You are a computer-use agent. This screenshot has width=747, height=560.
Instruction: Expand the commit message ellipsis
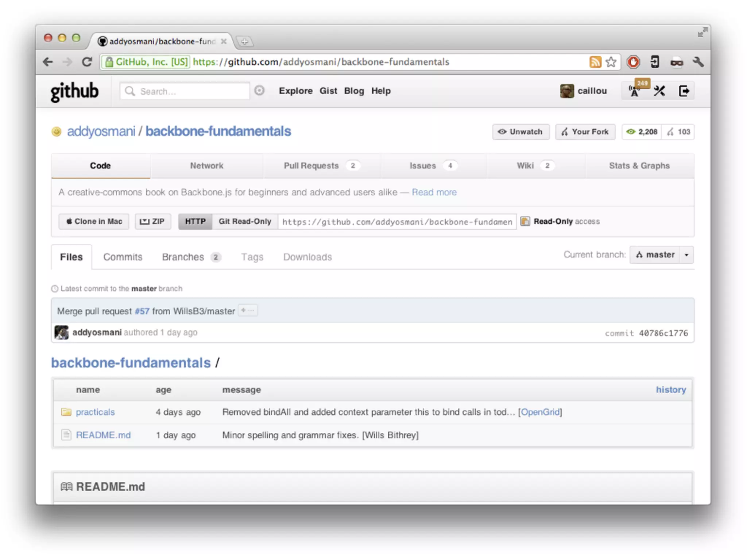coord(248,311)
